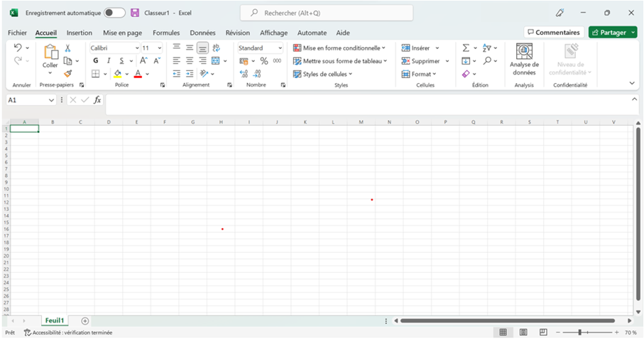Open the Name Box dropdown arrow
Viewport: 644px width, 341px height.
51,100
